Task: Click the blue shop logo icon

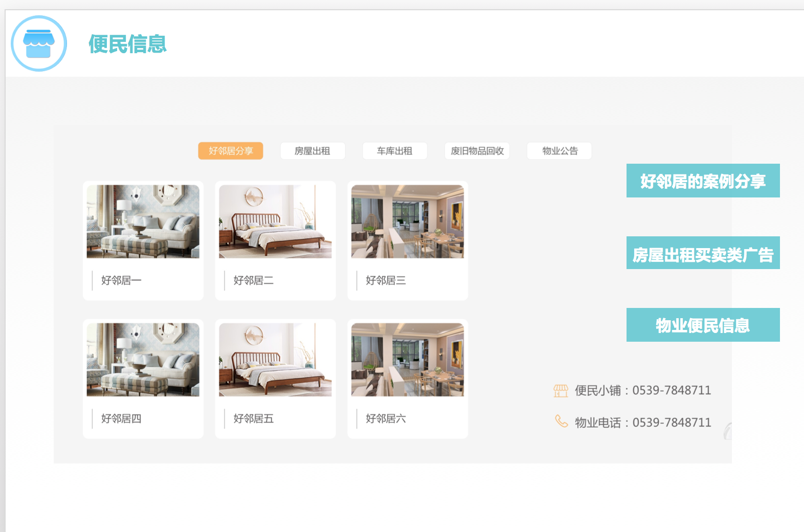Action: [x=39, y=43]
